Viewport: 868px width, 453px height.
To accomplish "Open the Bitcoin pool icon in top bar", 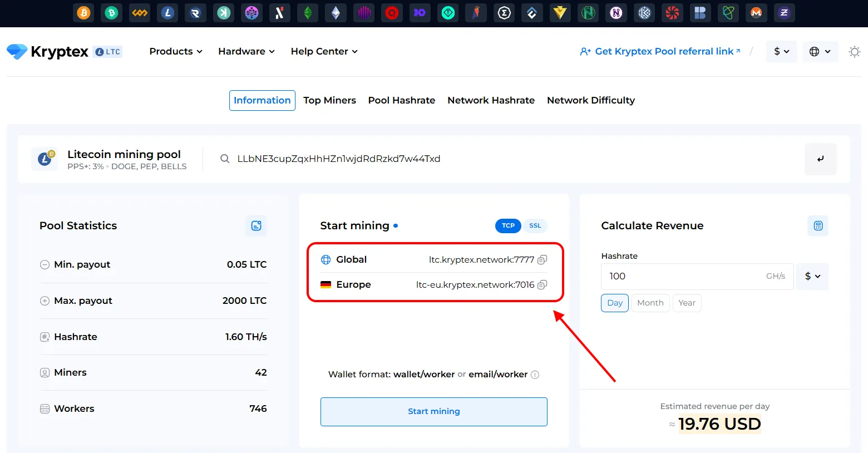I will point(83,13).
